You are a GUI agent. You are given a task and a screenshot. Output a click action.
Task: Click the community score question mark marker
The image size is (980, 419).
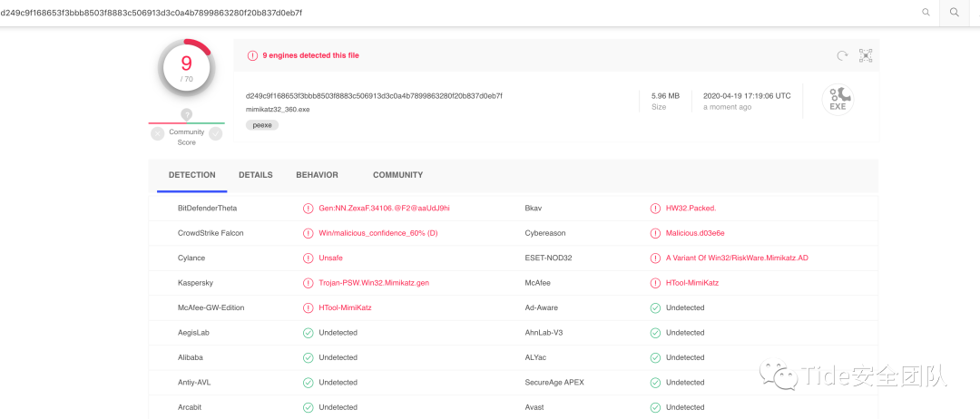186,114
